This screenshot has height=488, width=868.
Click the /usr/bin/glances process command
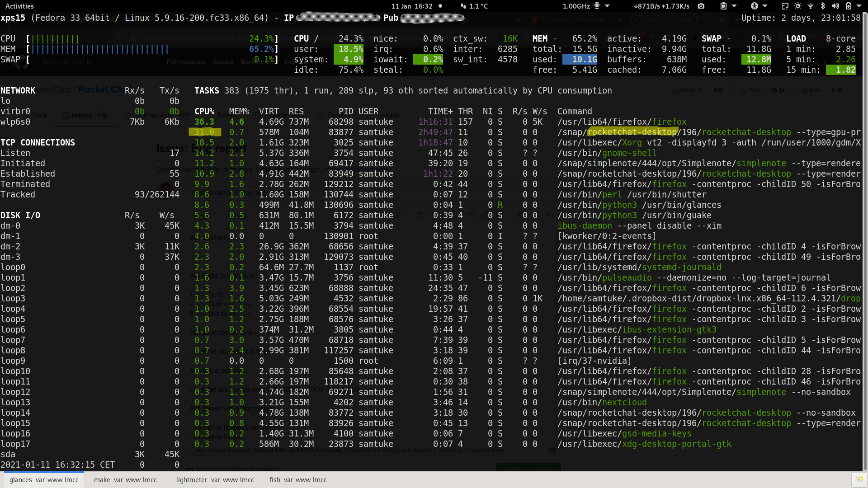[x=639, y=205]
